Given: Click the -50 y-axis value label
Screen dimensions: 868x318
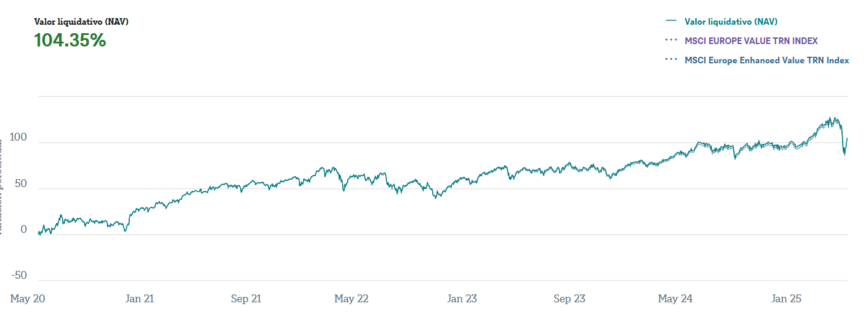Looking at the screenshot, I should click(20, 276).
